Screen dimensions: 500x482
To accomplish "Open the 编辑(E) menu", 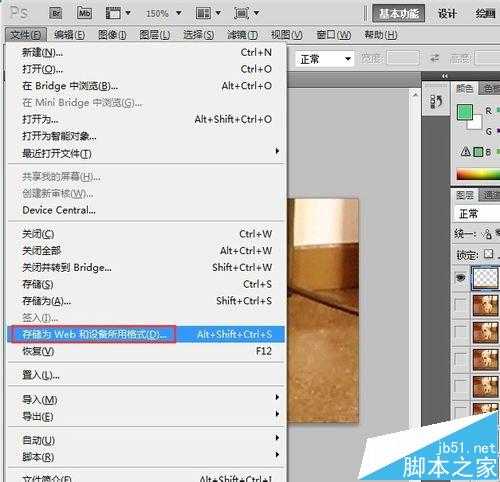I will [x=69, y=34].
